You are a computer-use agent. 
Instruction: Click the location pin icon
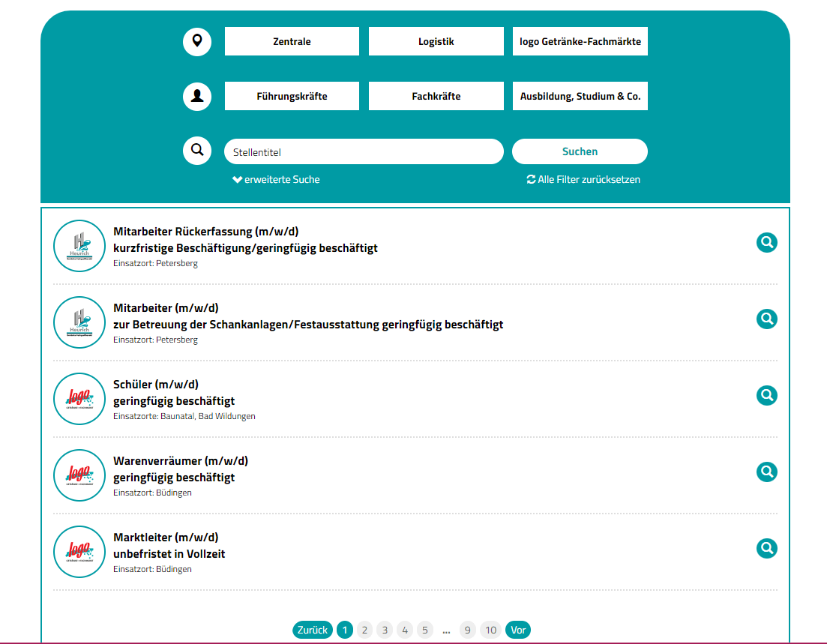coord(197,41)
